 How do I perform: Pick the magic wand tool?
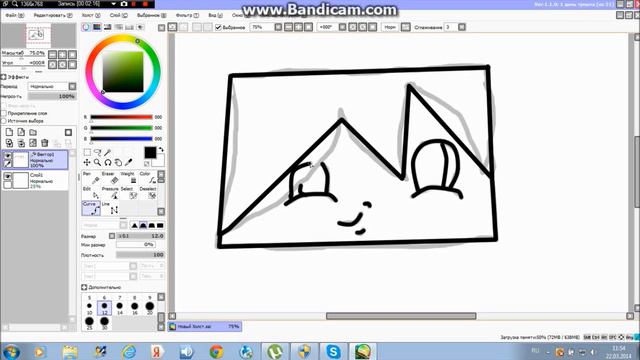pyautogui.click(x=107, y=152)
